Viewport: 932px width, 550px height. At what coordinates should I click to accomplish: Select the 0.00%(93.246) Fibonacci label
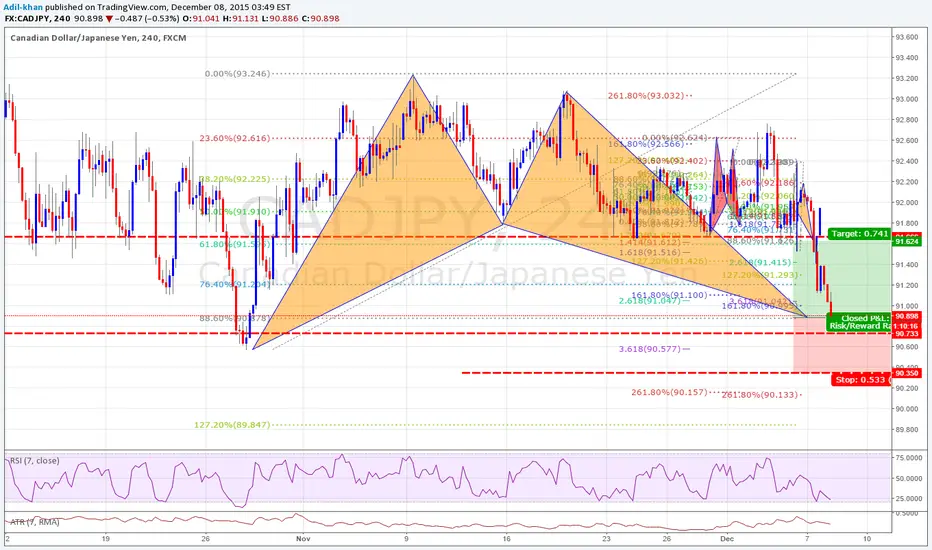tap(237, 74)
